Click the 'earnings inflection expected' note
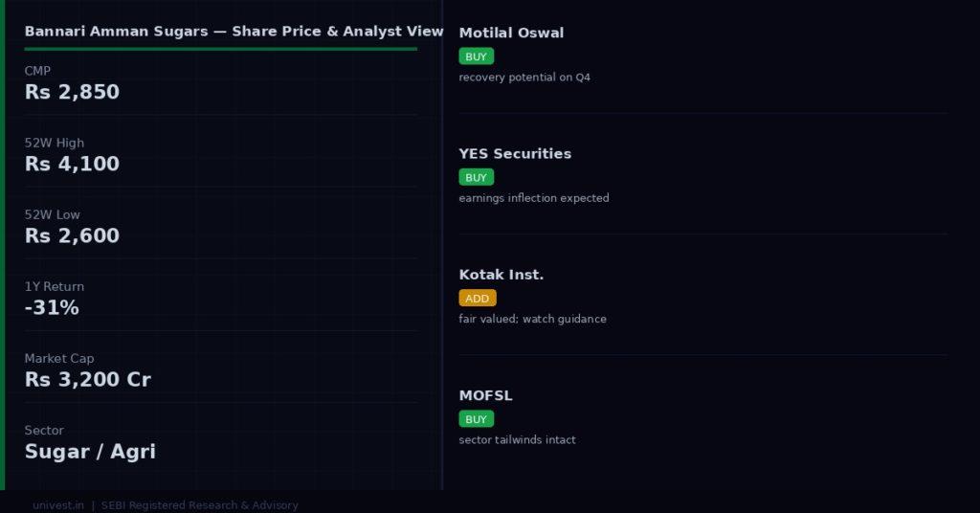Screen dimensions: 980x513 pyautogui.click(x=534, y=198)
